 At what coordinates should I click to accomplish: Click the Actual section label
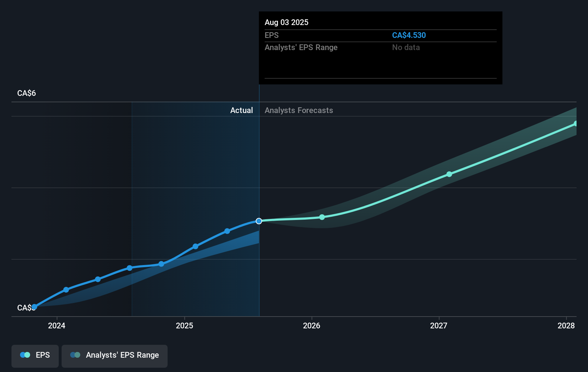[x=241, y=111]
